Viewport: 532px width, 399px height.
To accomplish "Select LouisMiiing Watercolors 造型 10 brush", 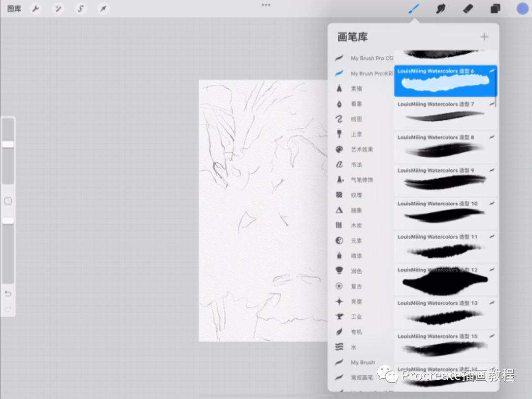I will (445, 213).
